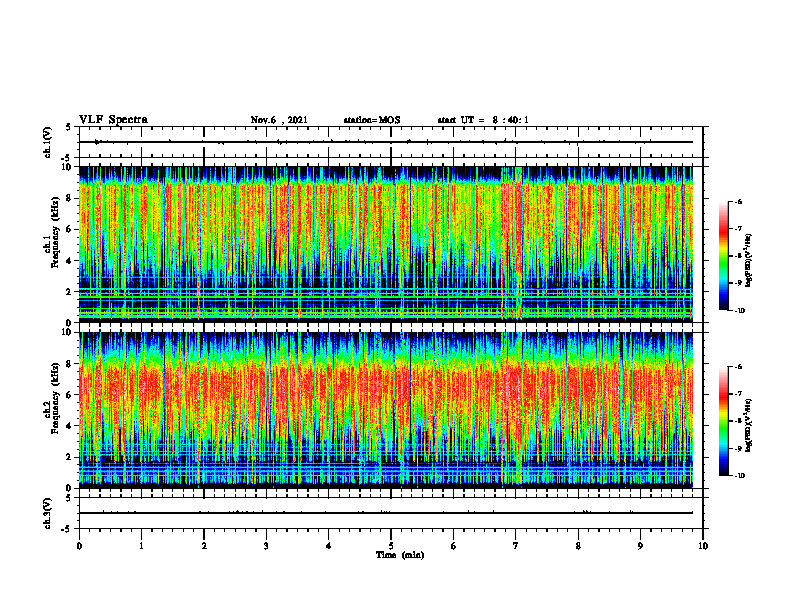The image size is (792, 612).
Task: Click the "-10" value on ch.1 color bar
Action: 740,311
